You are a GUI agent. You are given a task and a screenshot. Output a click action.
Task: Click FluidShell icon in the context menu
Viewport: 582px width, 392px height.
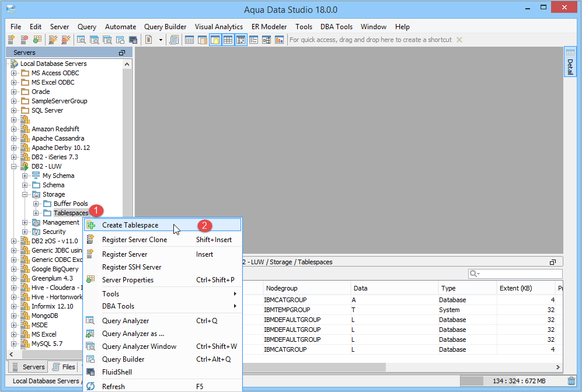(x=90, y=372)
